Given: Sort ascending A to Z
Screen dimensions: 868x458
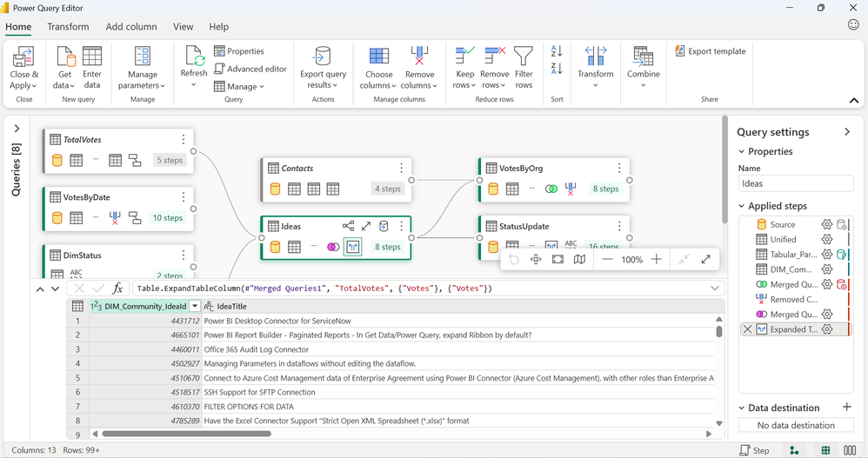Looking at the screenshot, I should point(557,51).
